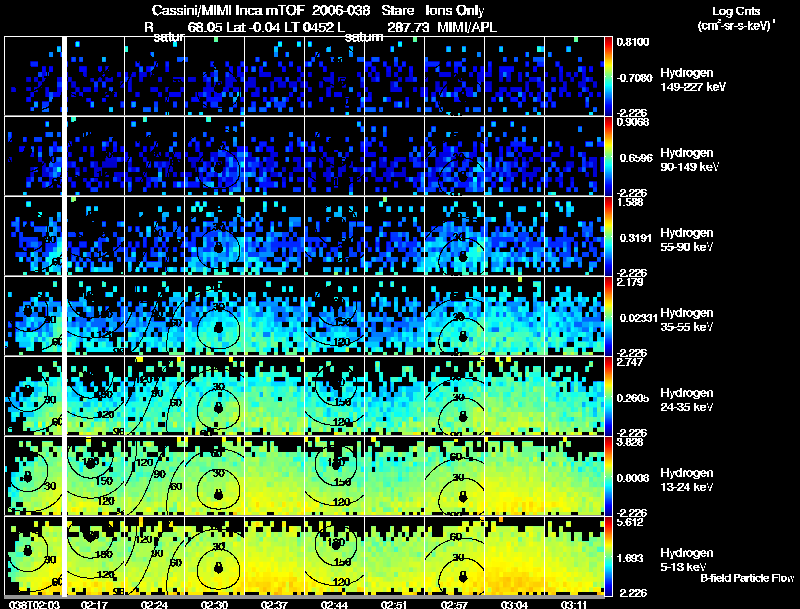Open the 13-24 keV image panel at 03:04
This screenshot has width=800, height=609.
(514, 476)
